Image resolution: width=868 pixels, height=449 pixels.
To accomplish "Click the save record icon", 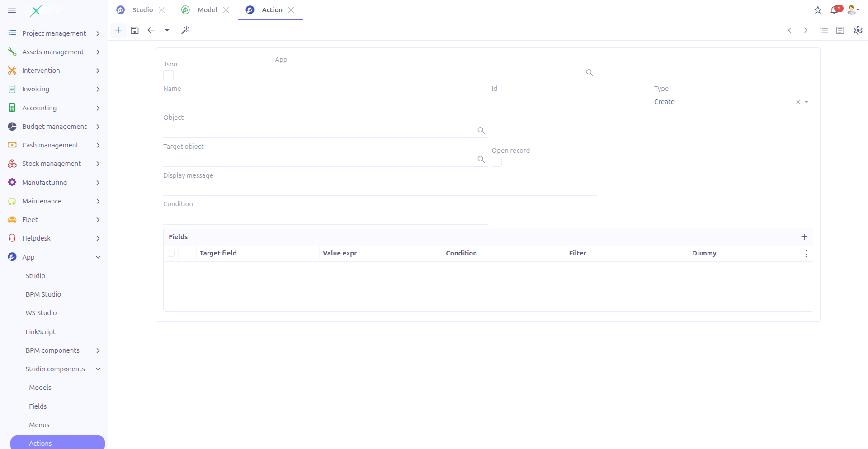I will pos(134,30).
